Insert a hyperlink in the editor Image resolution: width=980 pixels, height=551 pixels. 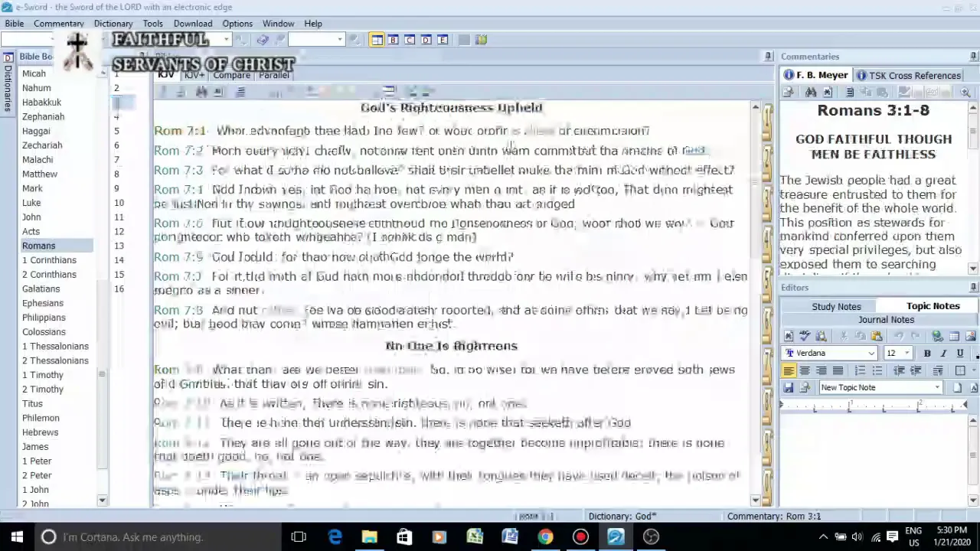pos(937,336)
